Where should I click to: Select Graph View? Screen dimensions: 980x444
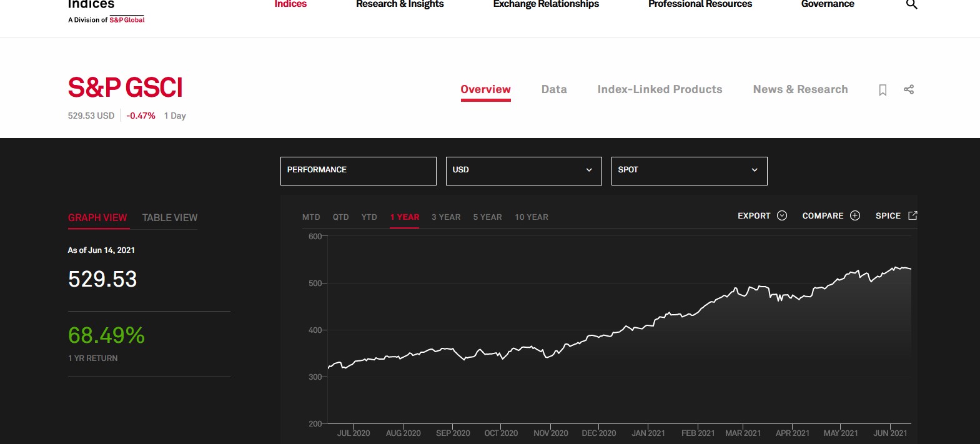pos(97,217)
